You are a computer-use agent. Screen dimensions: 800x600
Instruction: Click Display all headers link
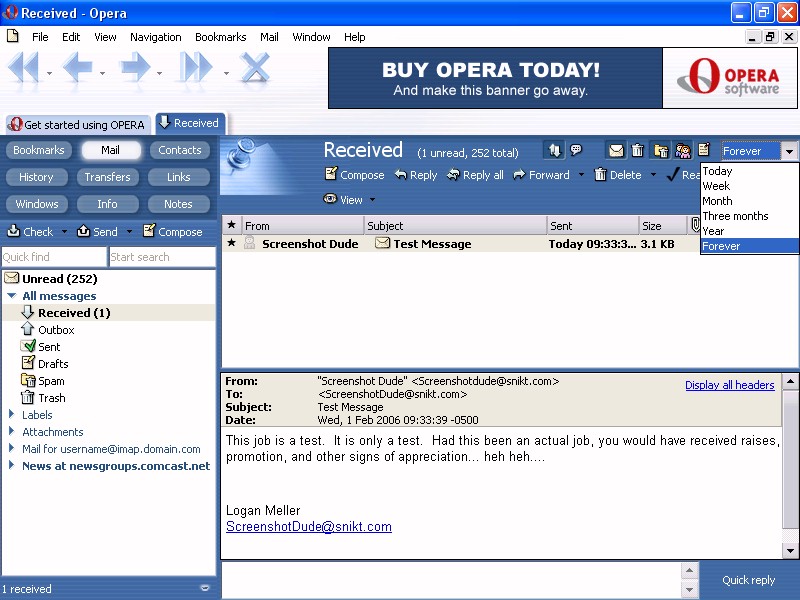pyautogui.click(x=730, y=385)
